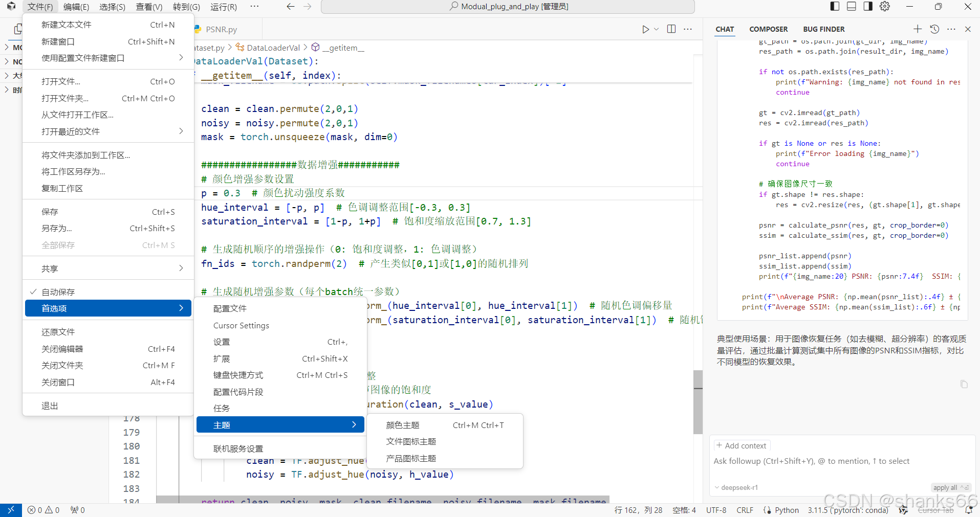Choose 打开文件夹 menu item
Image resolution: width=980 pixels, height=517 pixels.
pos(108,98)
